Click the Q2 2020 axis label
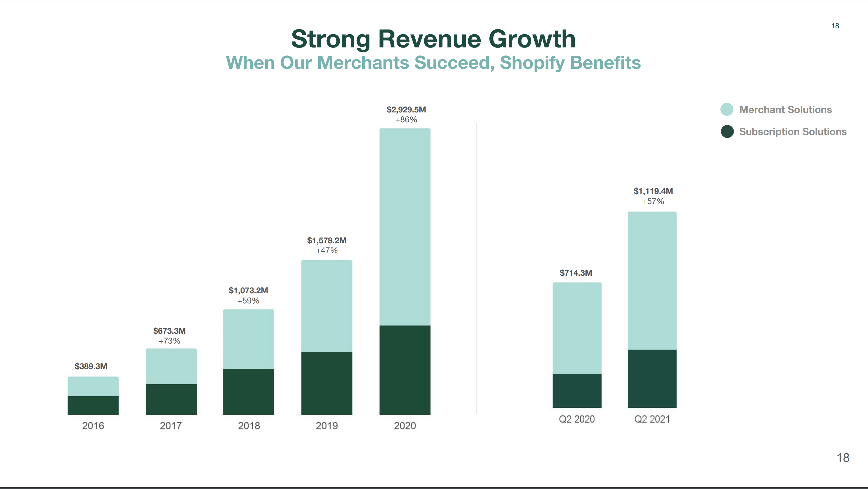 (x=577, y=419)
